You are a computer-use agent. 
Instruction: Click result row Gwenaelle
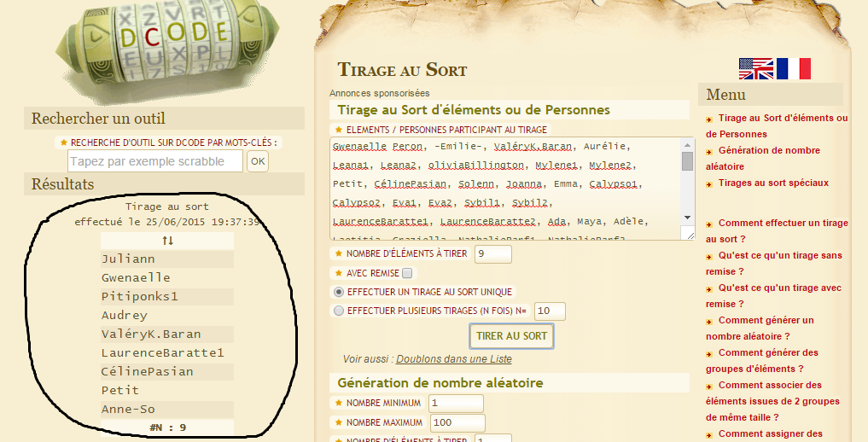click(x=167, y=277)
